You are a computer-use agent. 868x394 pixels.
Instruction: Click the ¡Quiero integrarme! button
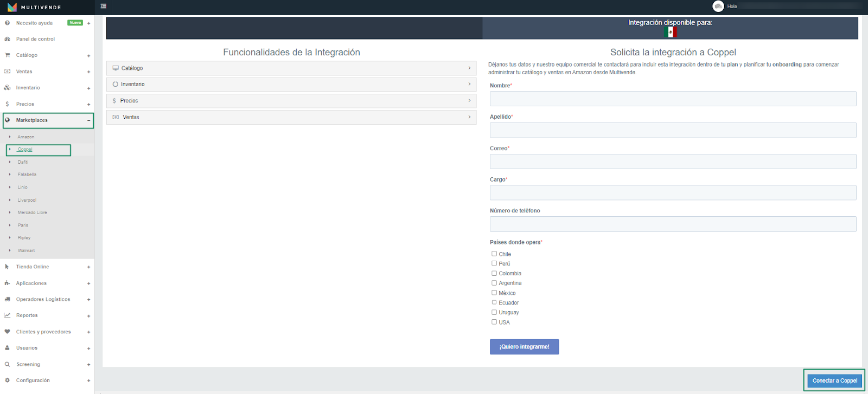pos(524,347)
